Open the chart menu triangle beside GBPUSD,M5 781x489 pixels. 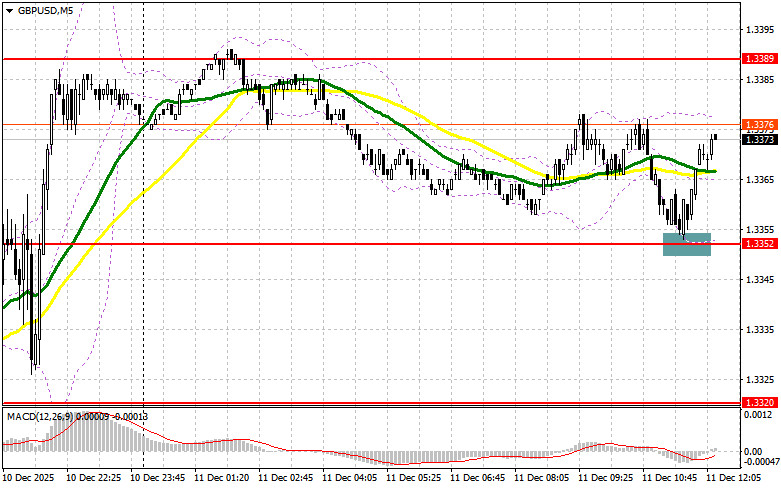9,10
